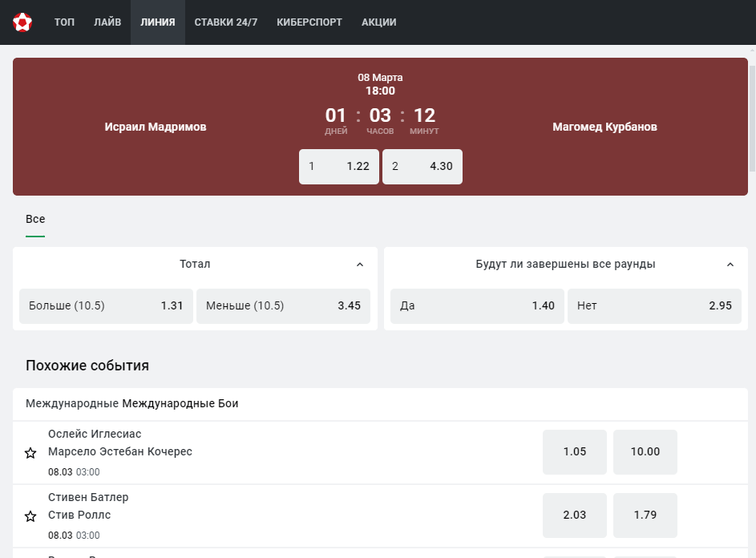Bet on fighter 2 at 4.30
The height and width of the screenshot is (558, 756).
point(422,167)
